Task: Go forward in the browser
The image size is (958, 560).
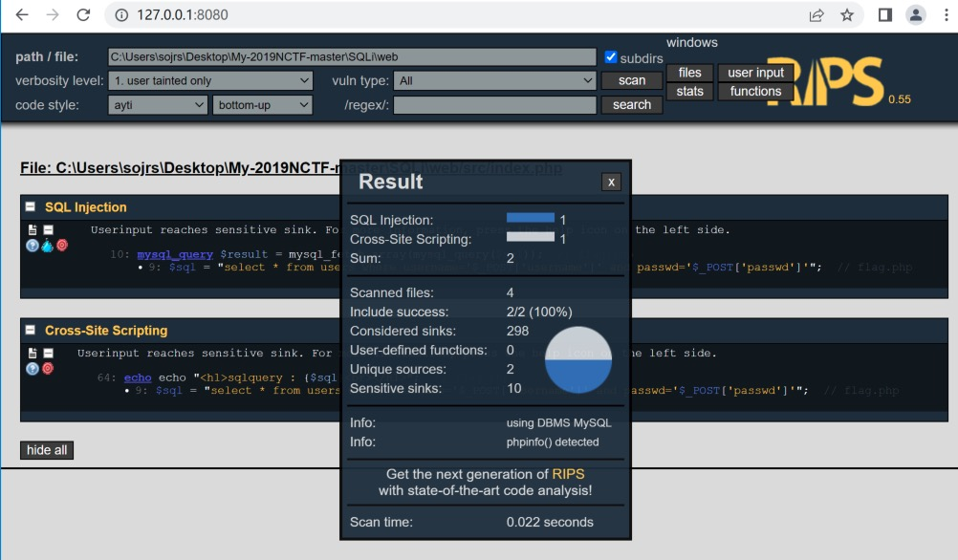Action: (x=54, y=14)
